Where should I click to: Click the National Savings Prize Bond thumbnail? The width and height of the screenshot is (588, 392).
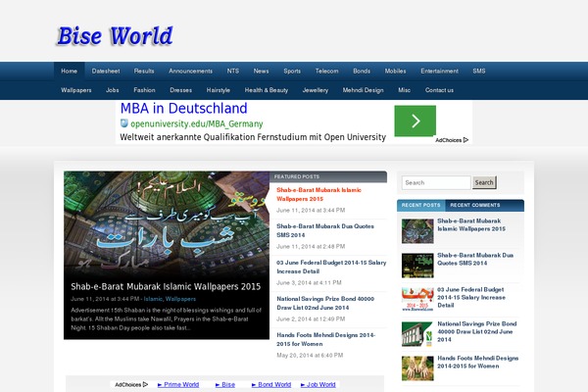[x=417, y=334]
